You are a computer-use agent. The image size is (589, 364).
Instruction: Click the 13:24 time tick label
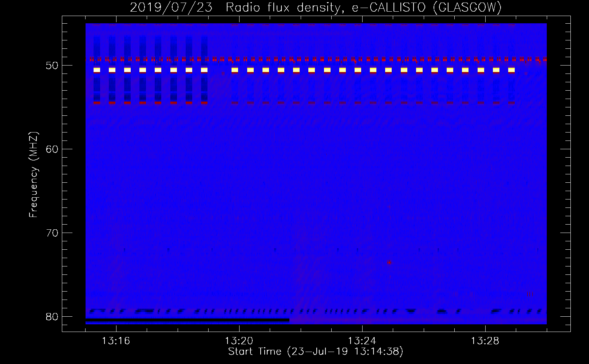coord(362,341)
